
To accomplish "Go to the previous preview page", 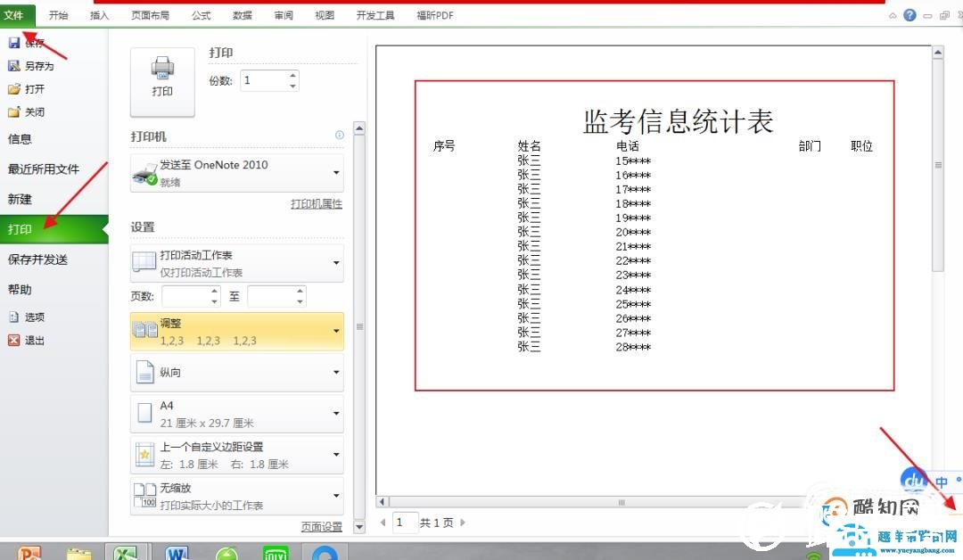I will 383,523.
